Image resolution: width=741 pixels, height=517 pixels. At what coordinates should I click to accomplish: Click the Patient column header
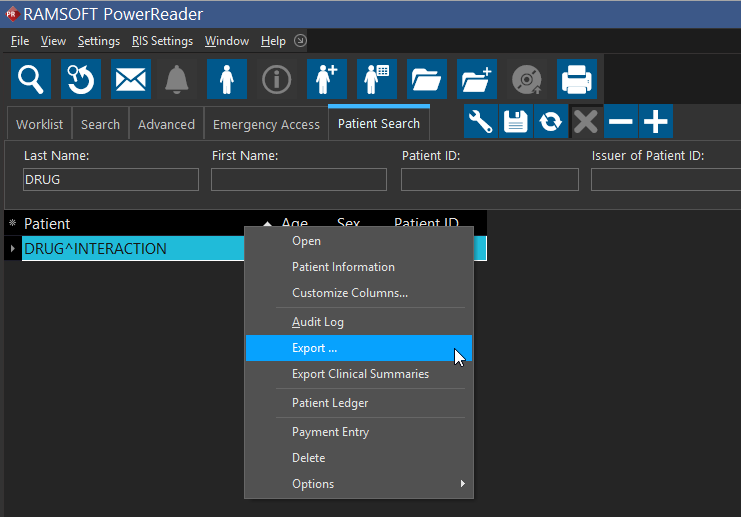tap(47, 224)
